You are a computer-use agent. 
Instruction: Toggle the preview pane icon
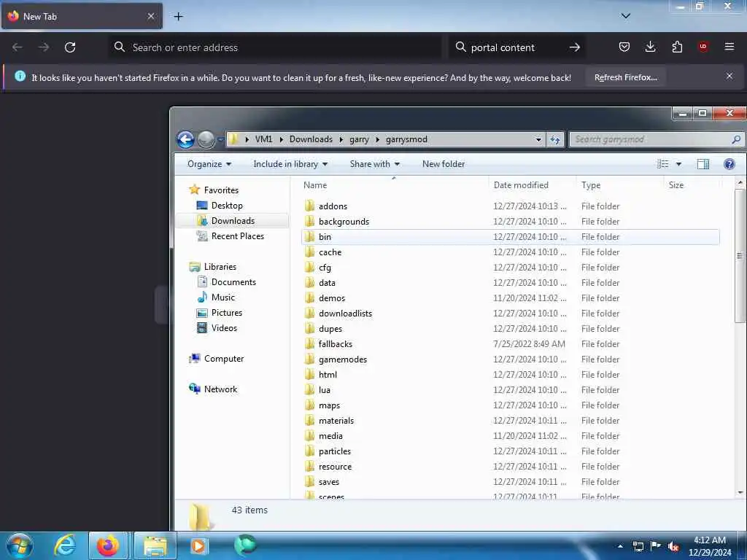click(x=703, y=164)
